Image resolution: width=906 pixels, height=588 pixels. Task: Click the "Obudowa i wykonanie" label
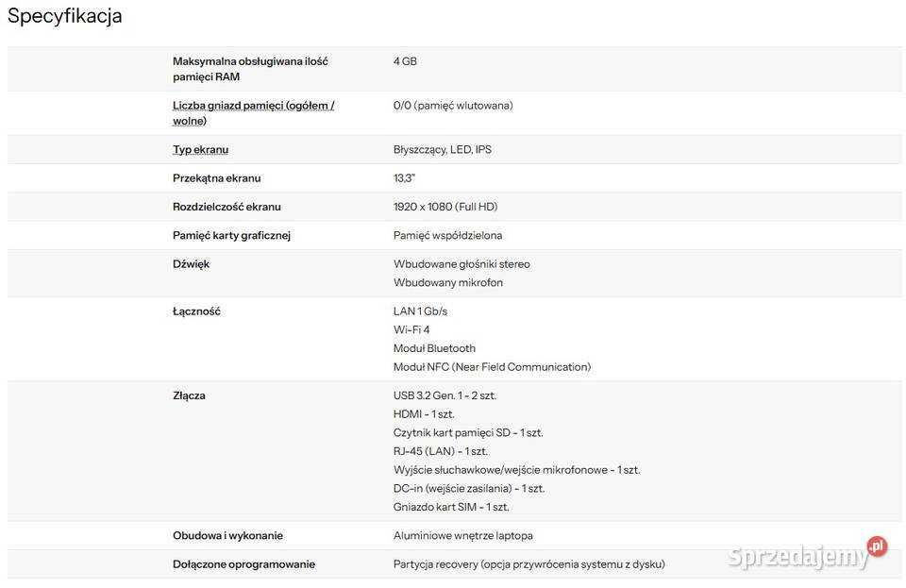pos(227,535)
